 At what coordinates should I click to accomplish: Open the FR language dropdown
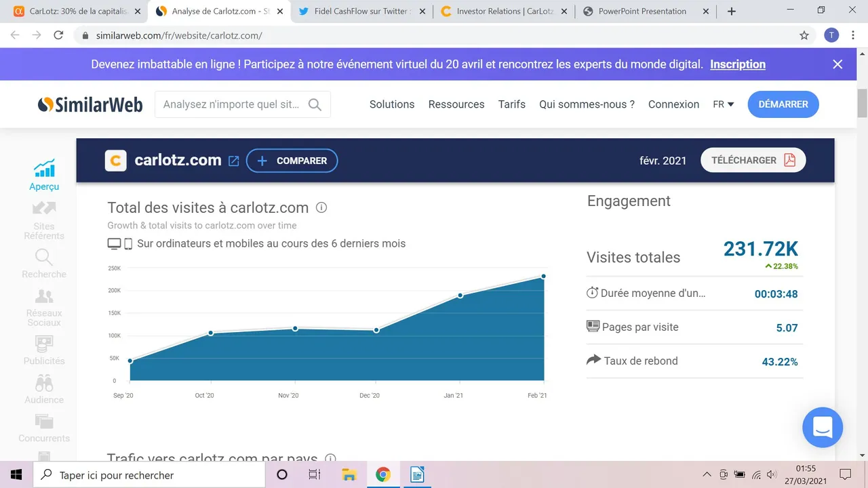(x=723, y=104)
